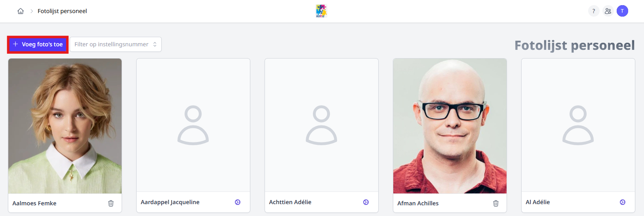Click the blue icon next to Al Adélie

pos(623,202)
